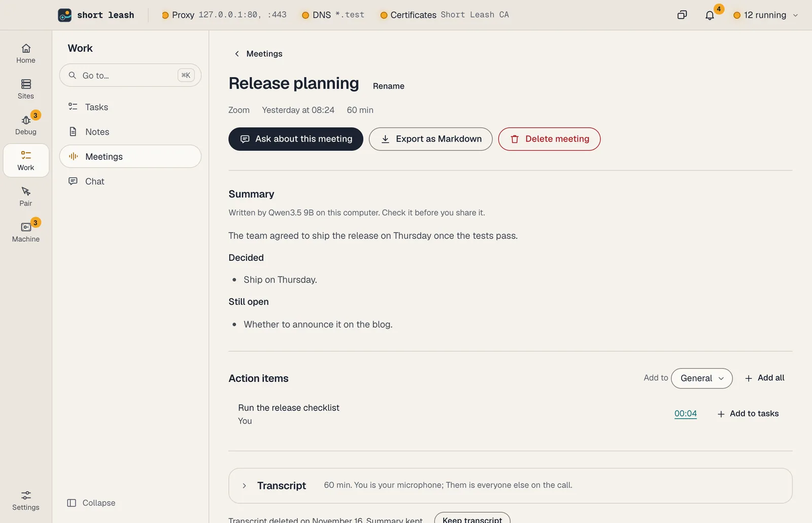This screenshot has width=812, height=523.
Task: Open the windows stack icon in top bar
Action: 682,15
